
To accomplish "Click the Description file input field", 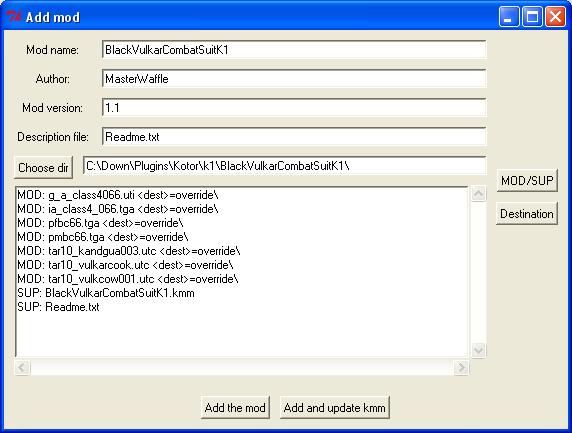I will 294,137.
